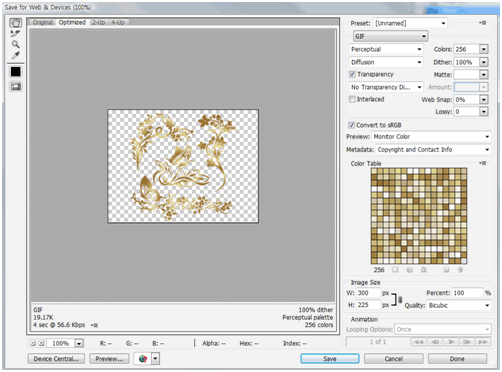The height and width of the screenshot is (372, 502).
Task: Open the Color Table panel menu
Action: (483, 163)
